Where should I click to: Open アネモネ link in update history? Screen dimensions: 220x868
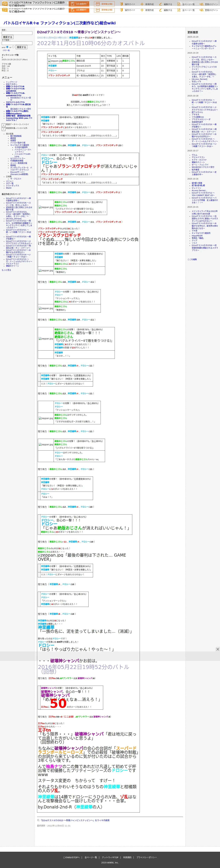pyautogui.click(x=195, y=115)
